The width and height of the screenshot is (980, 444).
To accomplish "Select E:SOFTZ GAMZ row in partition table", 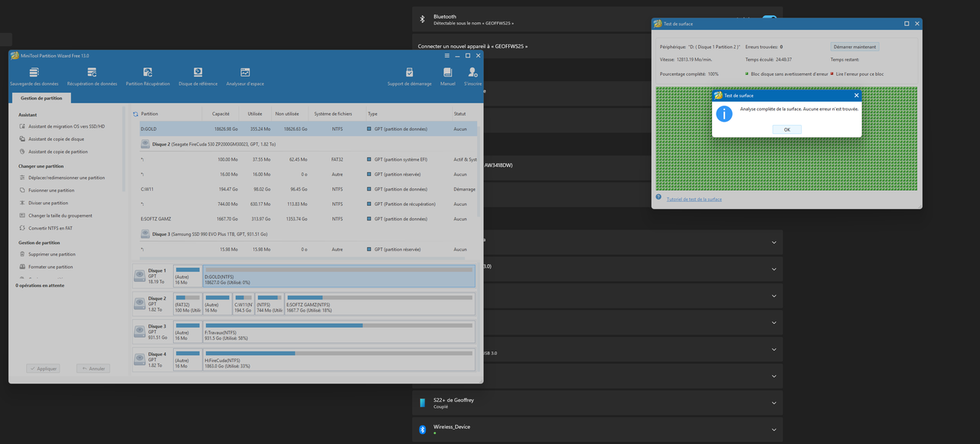I will pos(308,219).
